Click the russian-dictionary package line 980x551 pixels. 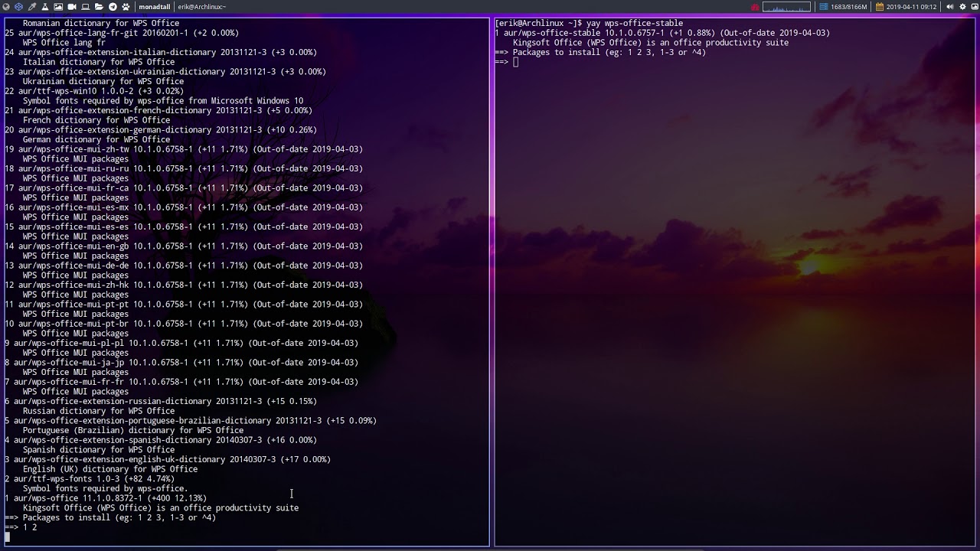[161, 401]
